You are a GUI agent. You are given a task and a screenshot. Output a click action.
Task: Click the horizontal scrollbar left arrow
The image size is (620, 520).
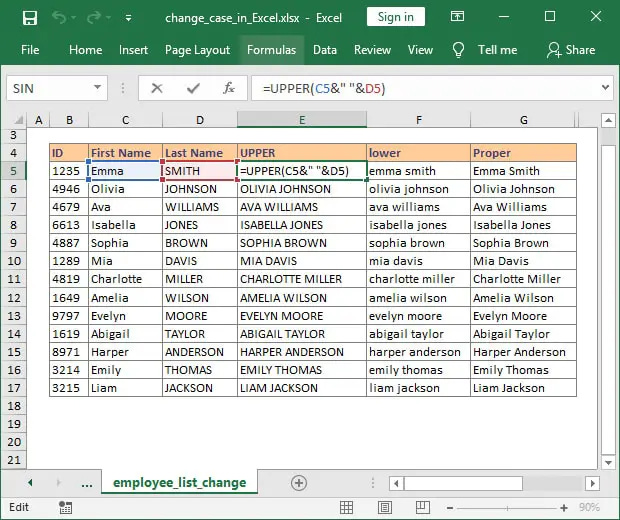pos(396,483)
